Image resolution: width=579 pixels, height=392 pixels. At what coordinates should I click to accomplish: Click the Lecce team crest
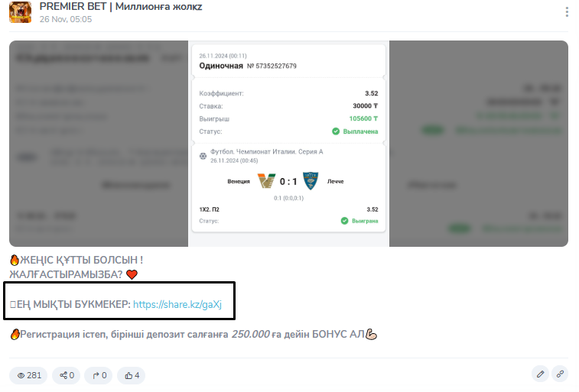pyautogui.click(x=311, y=180)
